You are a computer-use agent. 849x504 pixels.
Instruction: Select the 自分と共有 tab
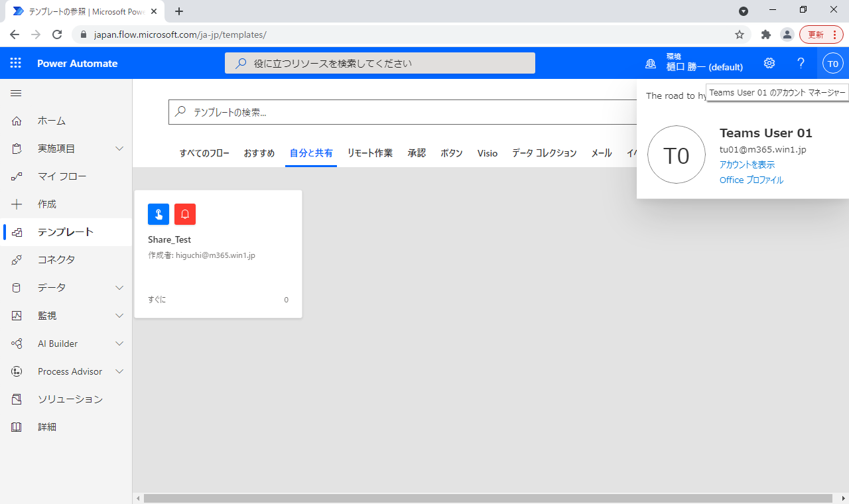pos(311,153)
